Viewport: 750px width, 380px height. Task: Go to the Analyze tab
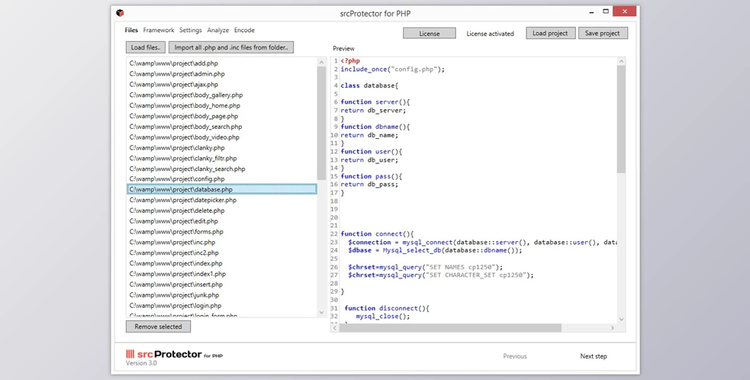(x=218, y=30)
